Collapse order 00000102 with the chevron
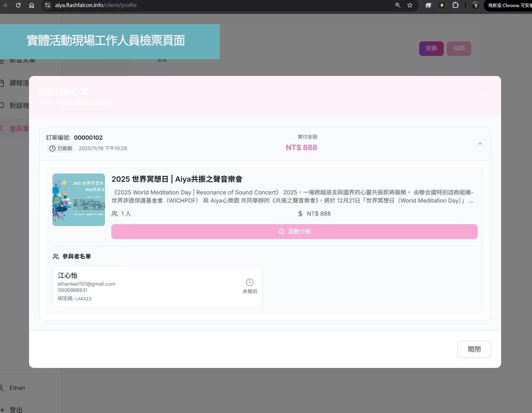The image size is (532, 413). click(480, 144)
